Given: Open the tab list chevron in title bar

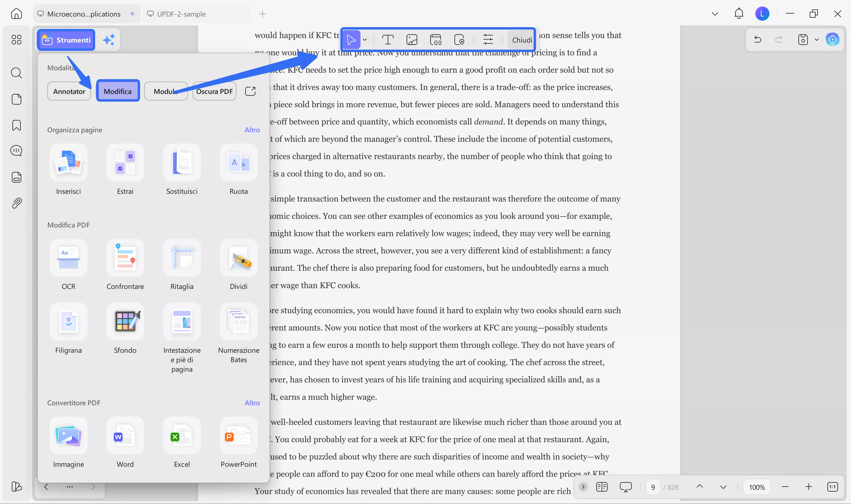Looking at the screenshot, I should pos(714,14).
